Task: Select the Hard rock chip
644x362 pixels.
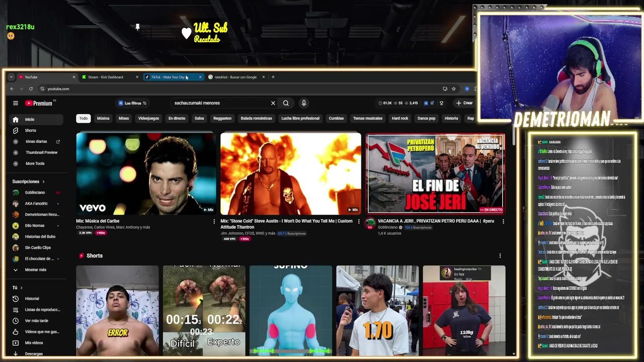Action: (x=400, y=118)
